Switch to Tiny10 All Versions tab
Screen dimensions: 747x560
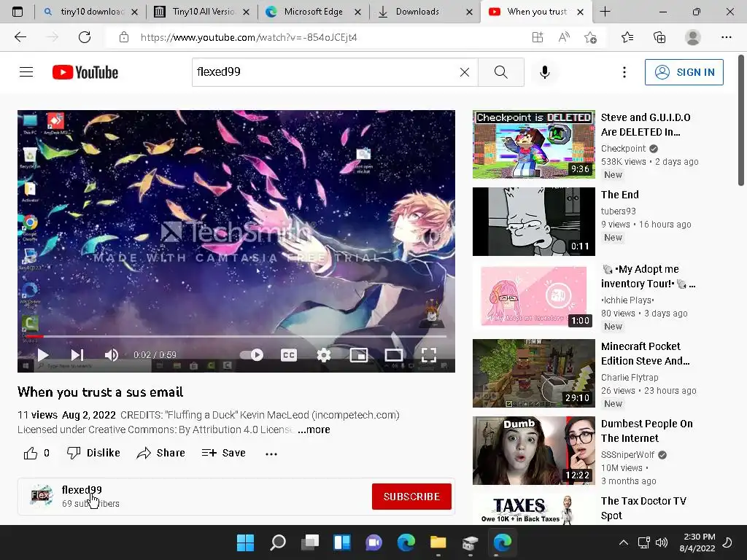202,12
